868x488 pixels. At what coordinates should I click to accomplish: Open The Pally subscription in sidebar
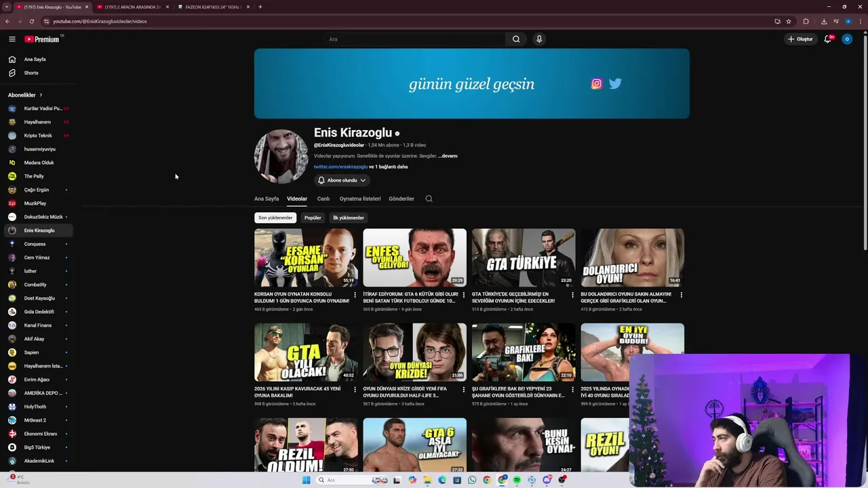(x=39, y=176)
